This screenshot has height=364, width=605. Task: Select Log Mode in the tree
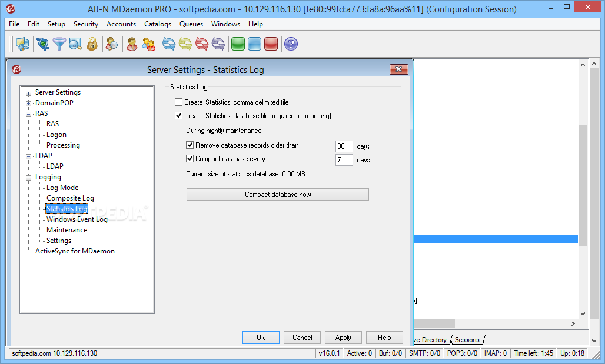tap(62, 188)
